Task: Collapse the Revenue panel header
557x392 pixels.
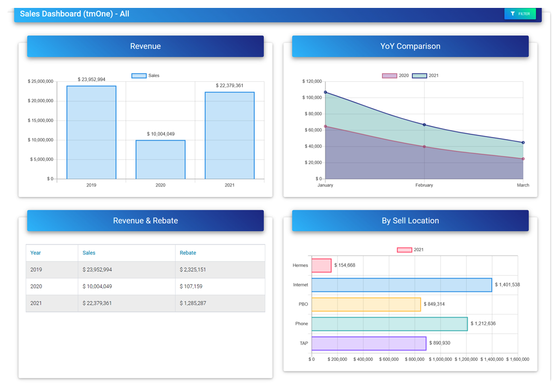Action: pos(146,46)
